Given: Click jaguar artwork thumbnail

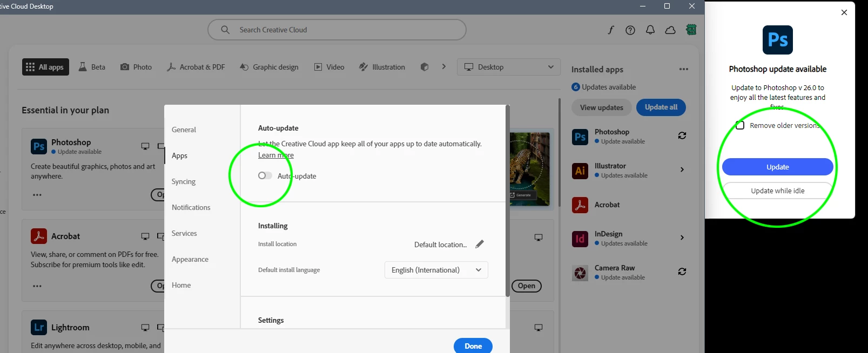Looking at the screenshot, I should 529,169.
